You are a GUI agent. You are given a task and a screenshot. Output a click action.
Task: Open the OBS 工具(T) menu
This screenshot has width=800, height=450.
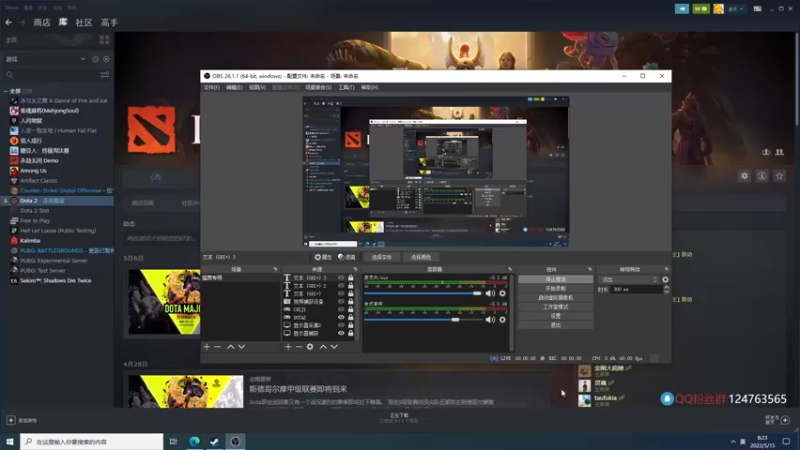[346, 87]
